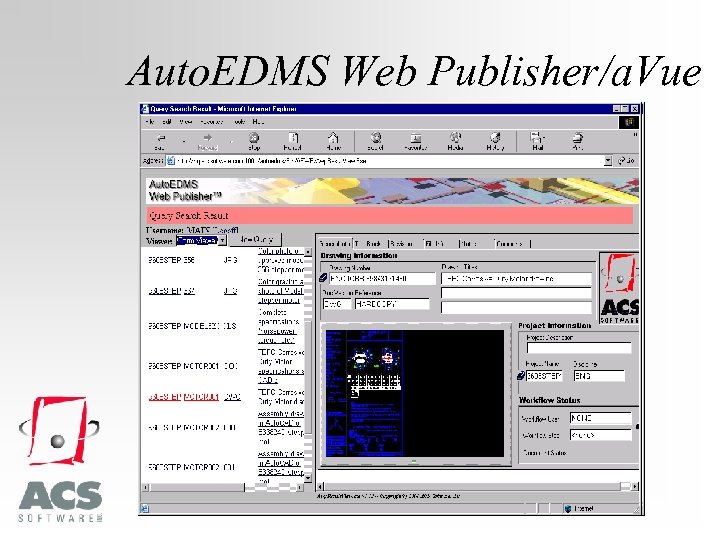This screenshot has height=540, width=720.
Task: Click the page icon in the address bar
Action: point(171,161)
